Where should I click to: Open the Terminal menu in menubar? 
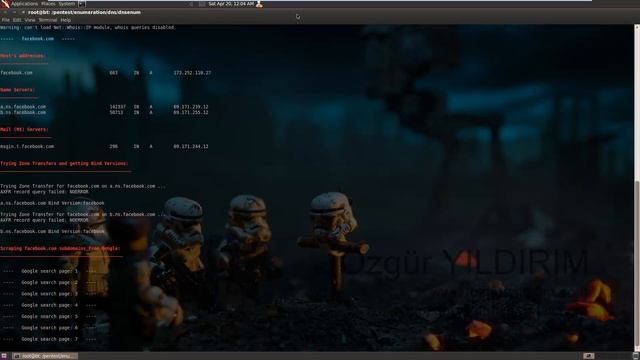[x=48, y=20]
